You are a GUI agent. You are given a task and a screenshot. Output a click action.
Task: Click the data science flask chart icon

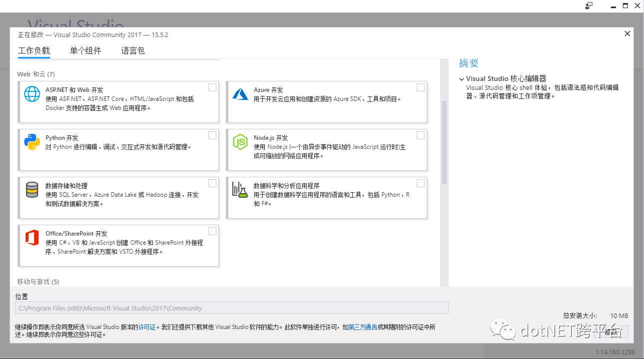[x=240, y=190]
